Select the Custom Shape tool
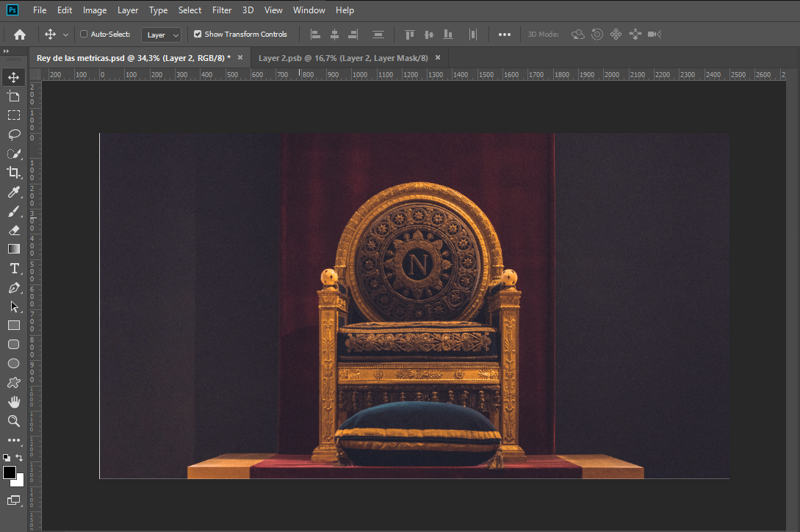Screen dimensions: 800x532 (x=14, y=382)
